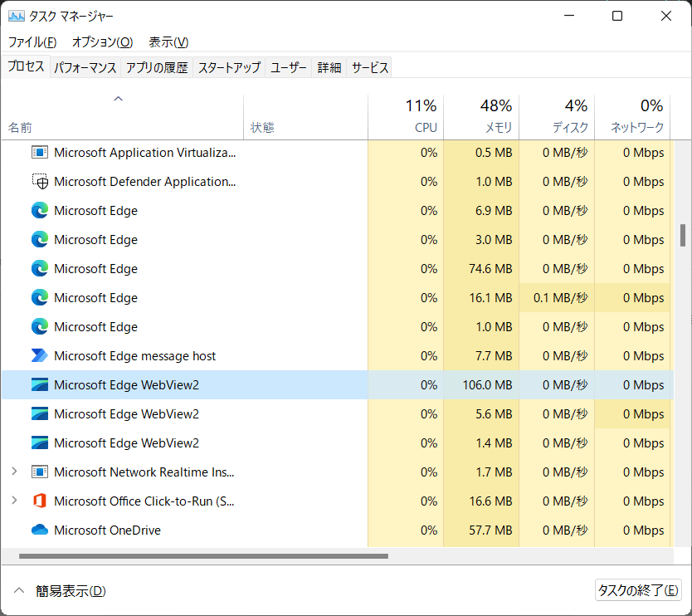Switch to the スタートアップ tab
Viewport: 692px width, 616px height.
coord(229,67)
